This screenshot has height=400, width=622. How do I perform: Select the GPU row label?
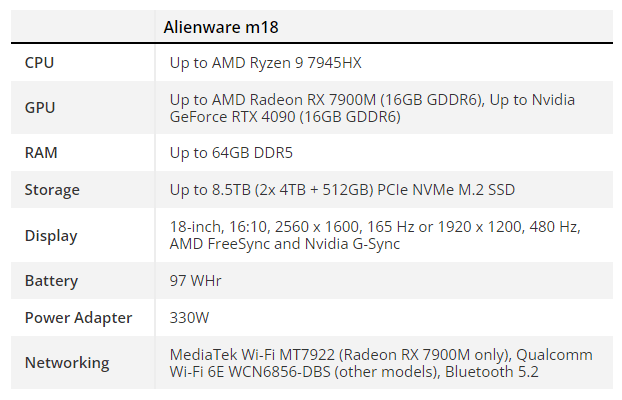(x=40, y=108)
